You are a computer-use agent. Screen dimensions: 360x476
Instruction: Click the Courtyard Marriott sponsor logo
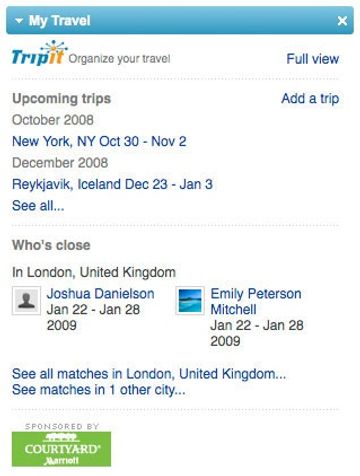(x=61, y=449)
